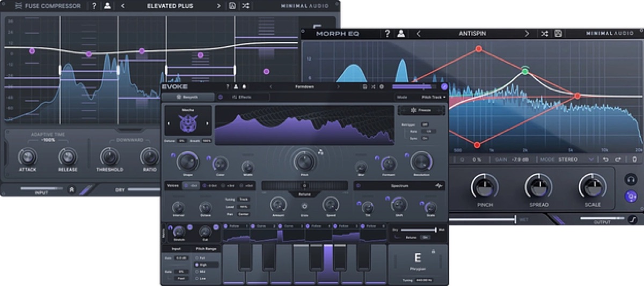The image size is (644, 286).
Task: Toggle Evoke Spectrum section power button
Action: 358,186
